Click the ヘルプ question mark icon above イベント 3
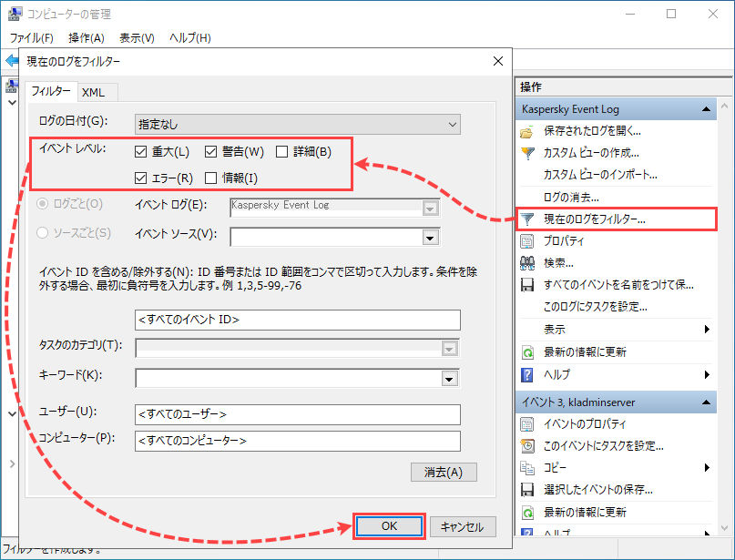Screen dimensions: 735x560 coord(526,374)
